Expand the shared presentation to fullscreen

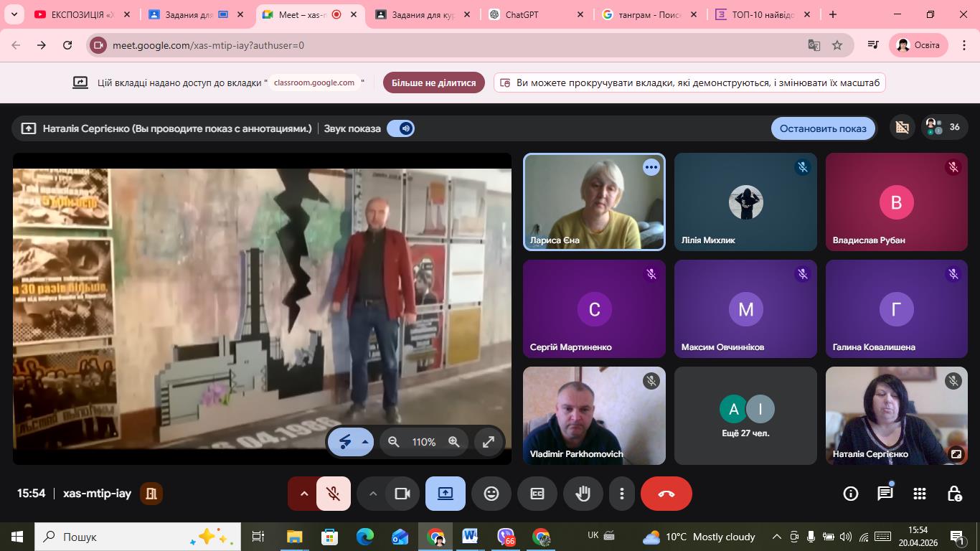[x=489, y=442]
